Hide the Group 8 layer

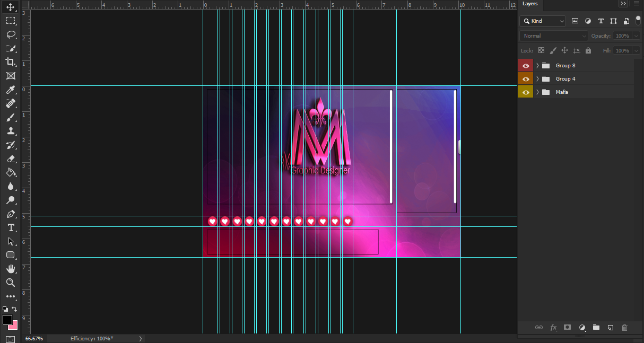(525, 65)
